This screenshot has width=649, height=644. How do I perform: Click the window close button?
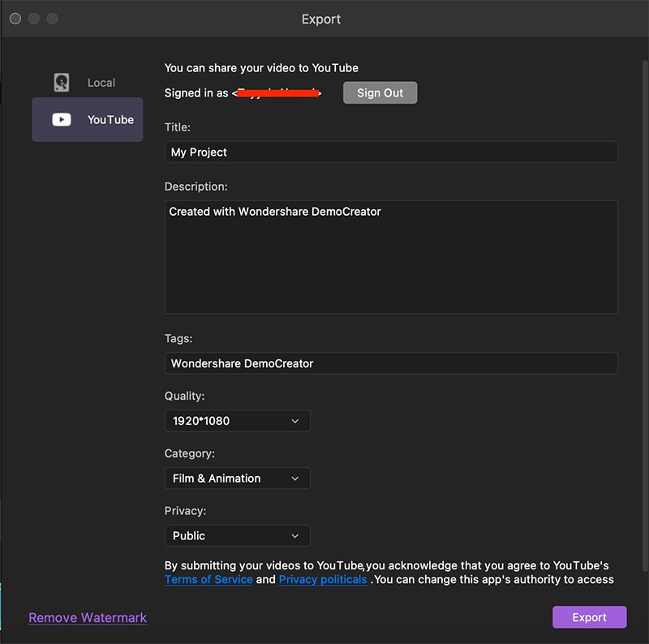click(x=15, y=19)
